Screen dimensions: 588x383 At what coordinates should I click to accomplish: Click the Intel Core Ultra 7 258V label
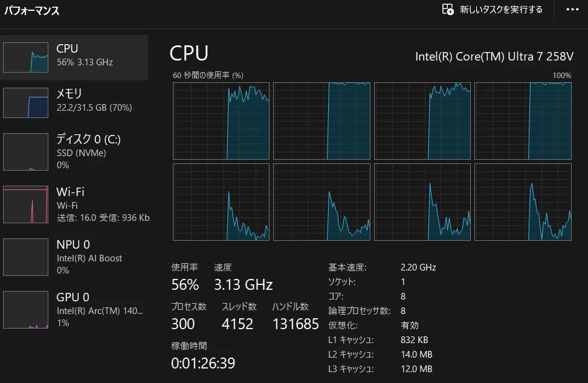(494, 56)
